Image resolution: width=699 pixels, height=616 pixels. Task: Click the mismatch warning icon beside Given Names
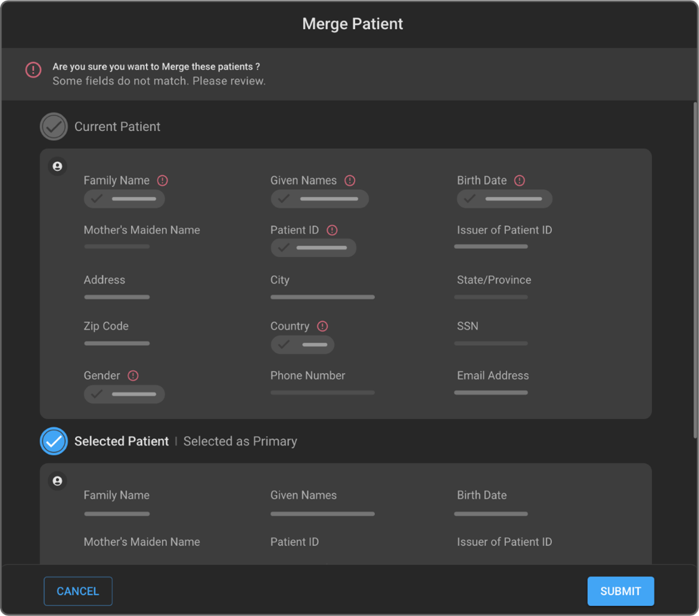click(x=350, y=181)
